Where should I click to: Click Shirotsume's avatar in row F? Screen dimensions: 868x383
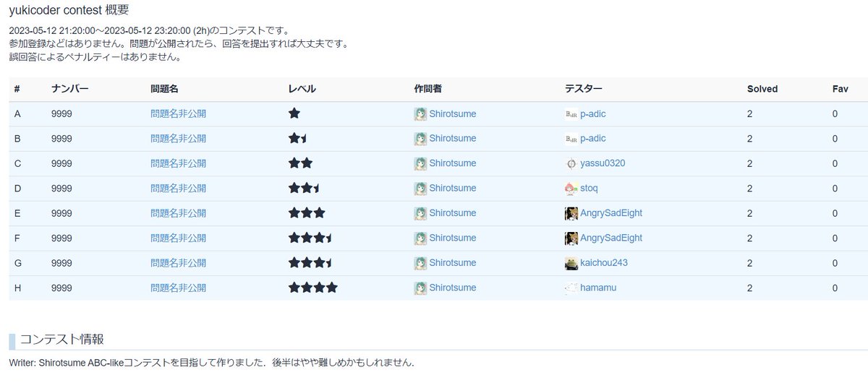click(x=420, y=238)
